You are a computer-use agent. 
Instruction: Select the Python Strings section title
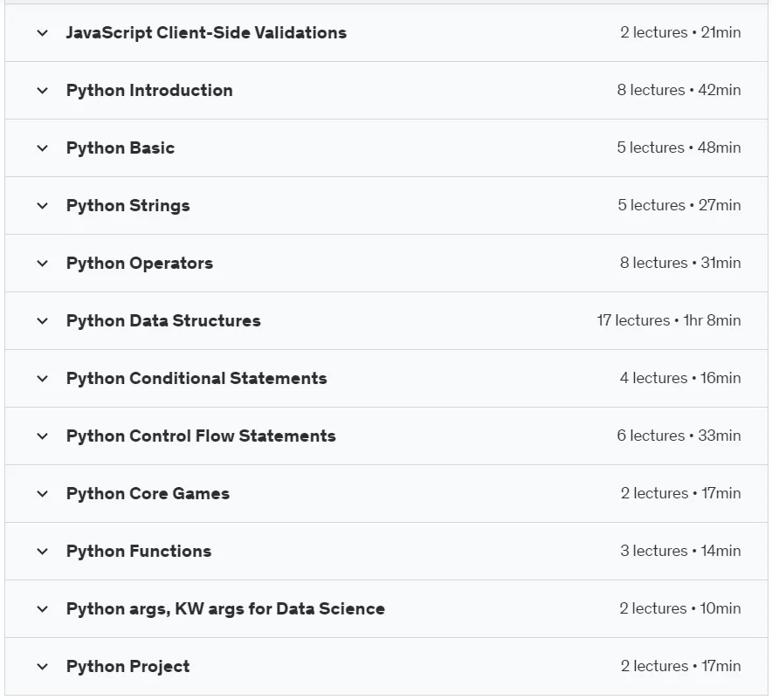click(x=128, y=206)
